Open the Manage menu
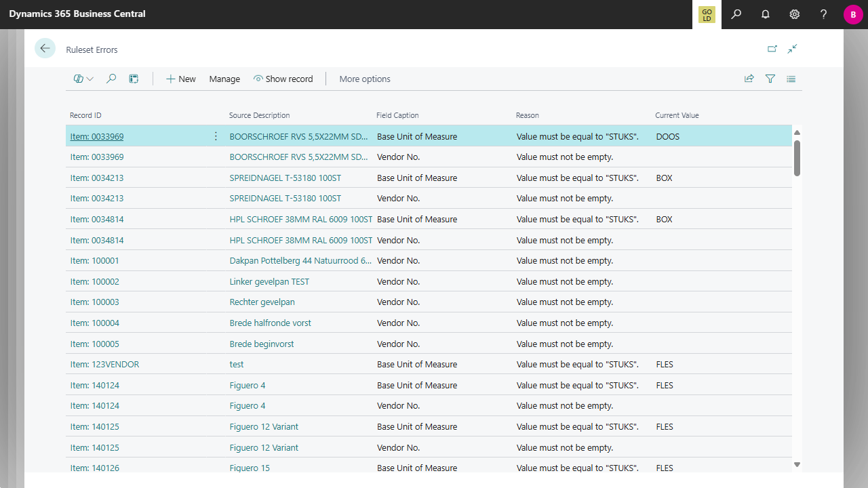Screen dimensions: 868x488 pyautogui.click(x=224, y=79)
